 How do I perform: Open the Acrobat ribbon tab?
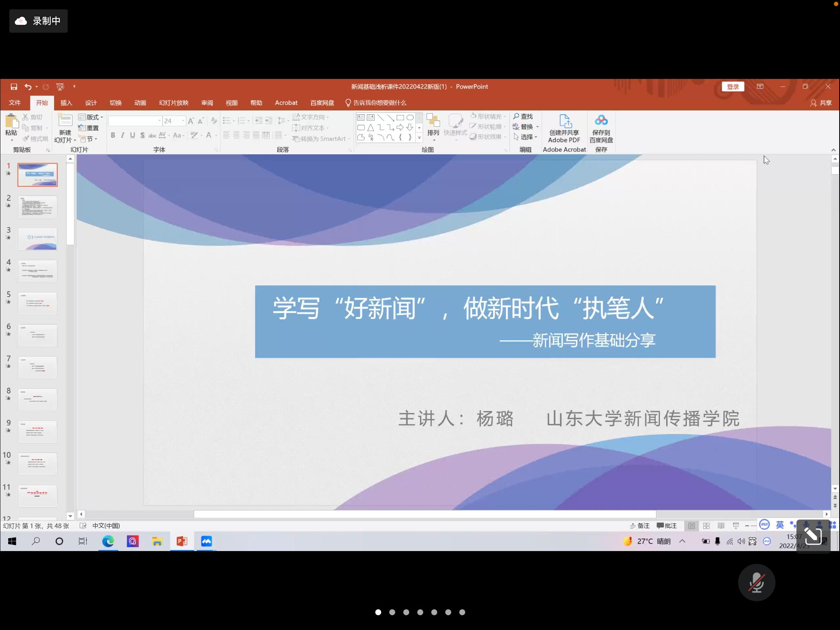click(x=286, y=103)
